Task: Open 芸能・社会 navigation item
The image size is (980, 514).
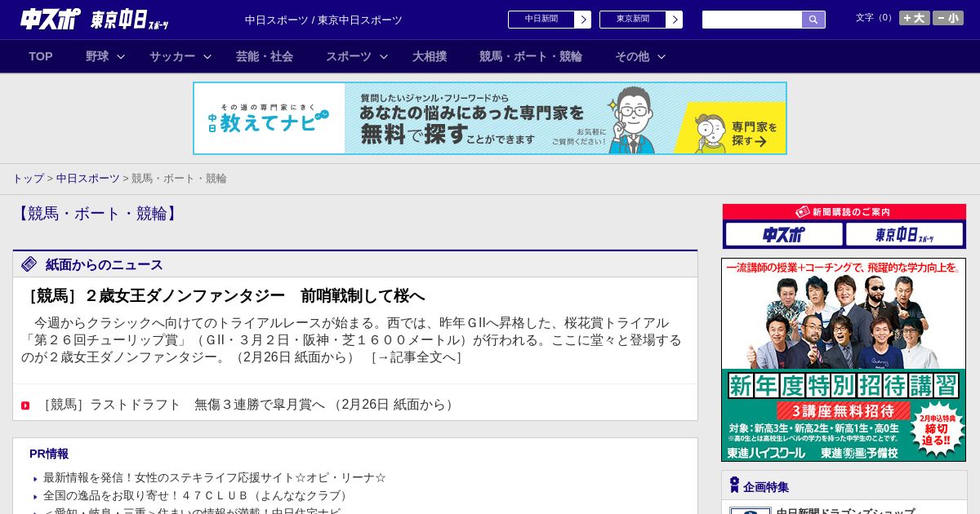Action: point(265,56)
